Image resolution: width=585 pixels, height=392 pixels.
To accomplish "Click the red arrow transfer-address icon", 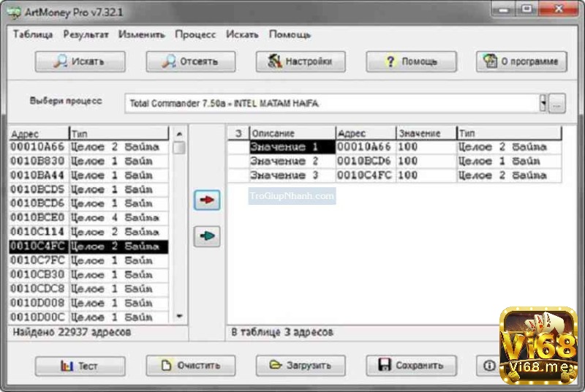I will (207, 200).
